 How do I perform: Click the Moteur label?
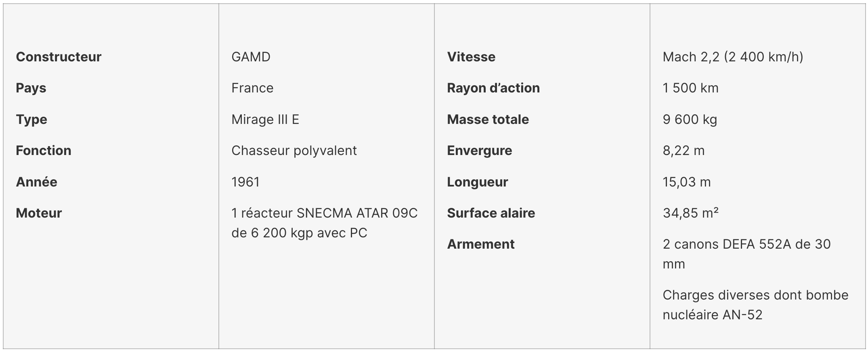point(39,213)
